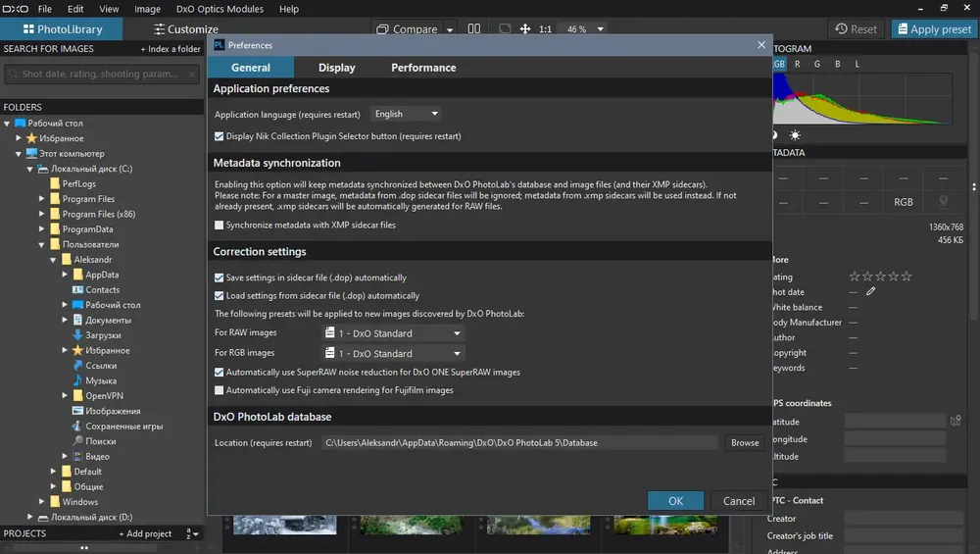
Task: Click the sun highlight clipping icon
Action: coord(795,135)
